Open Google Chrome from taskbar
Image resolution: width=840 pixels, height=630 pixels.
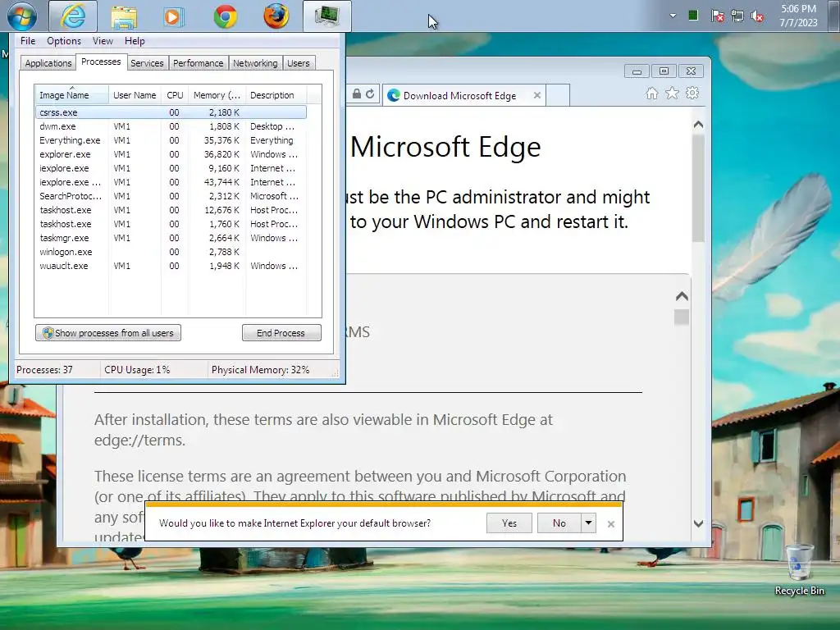click(x=226, y=16)
